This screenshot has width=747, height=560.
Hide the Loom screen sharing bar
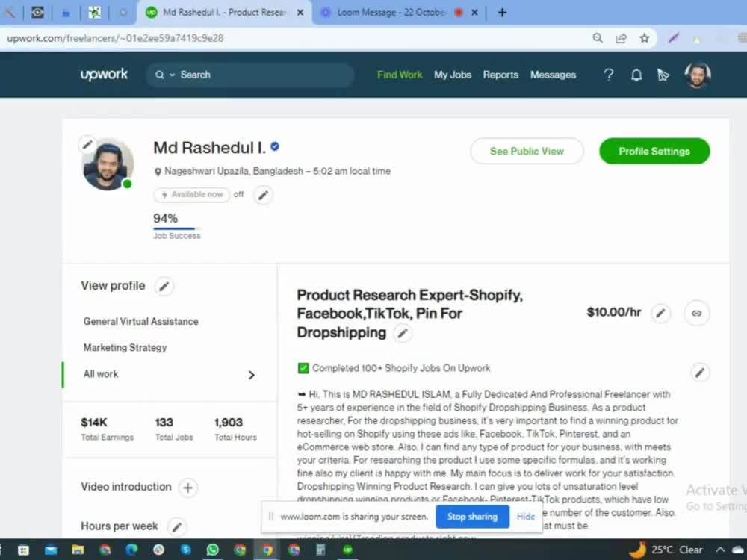tap(525, 517)
